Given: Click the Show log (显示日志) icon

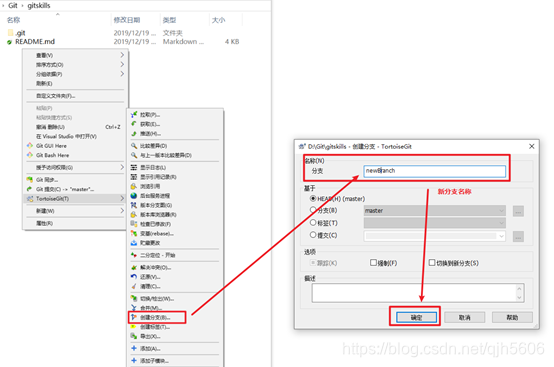Looking at the screenshot, I should (134, 167).
